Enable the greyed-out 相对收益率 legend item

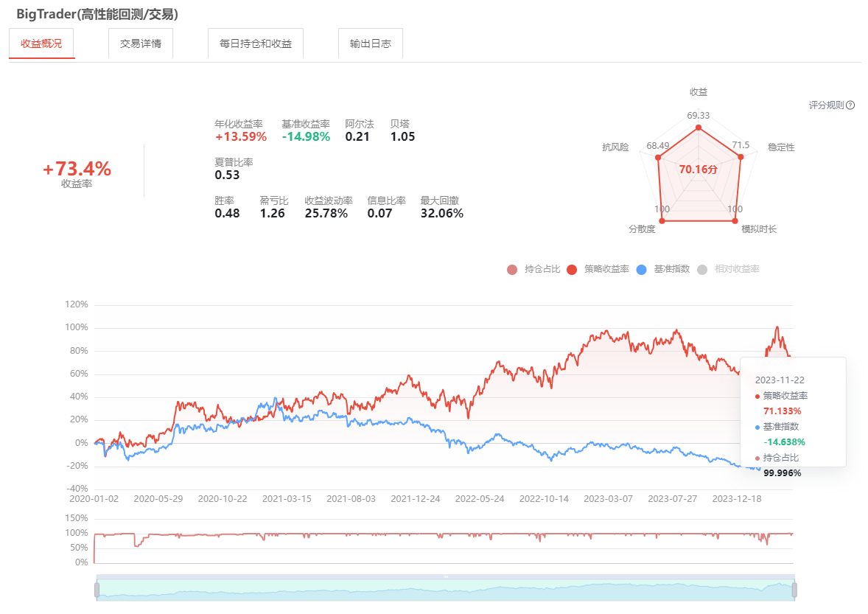coord(728,270)
